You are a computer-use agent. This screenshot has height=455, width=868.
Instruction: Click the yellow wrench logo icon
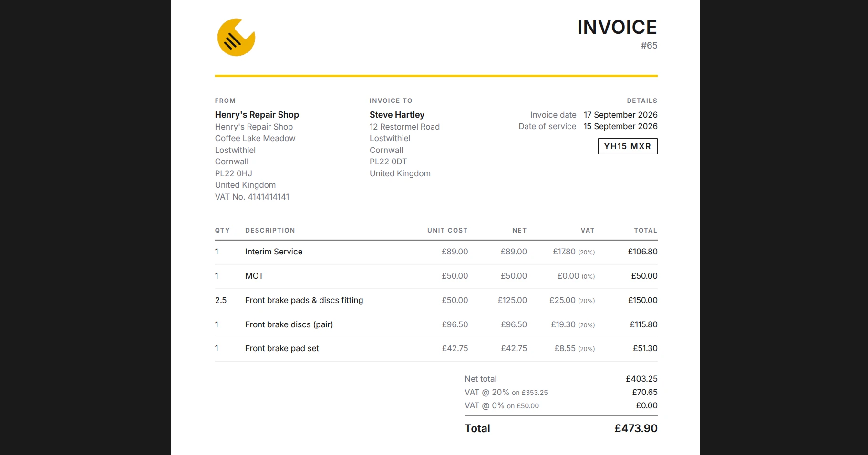[x=236, y=37]
